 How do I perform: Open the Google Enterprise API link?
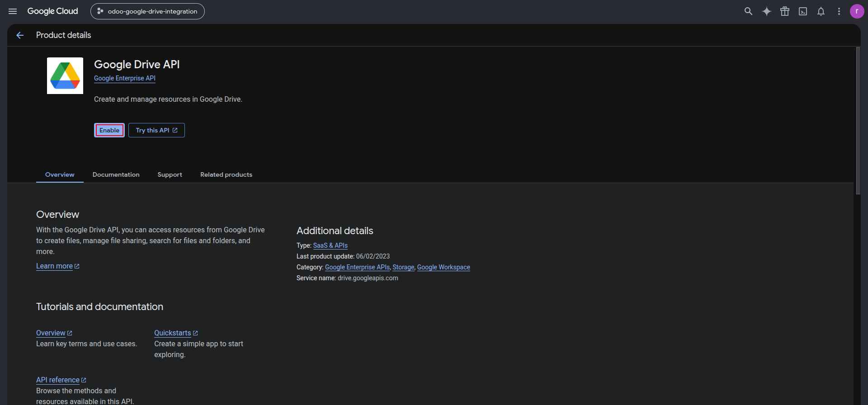tap(125, 78)
